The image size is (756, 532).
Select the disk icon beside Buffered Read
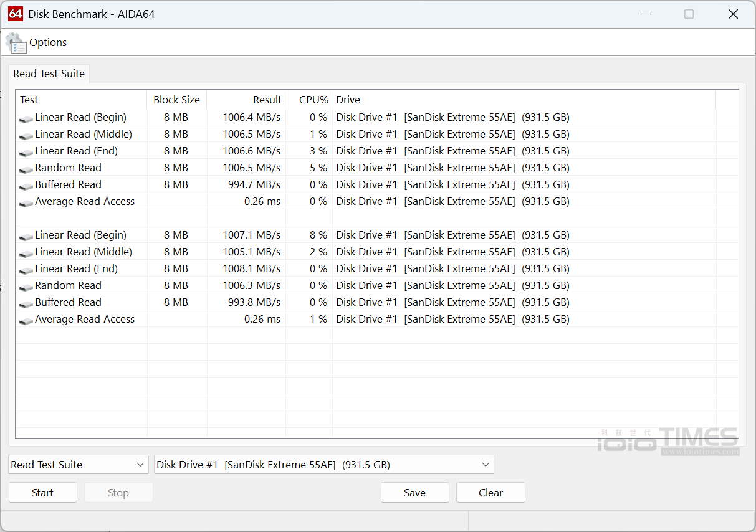click(26, 184)
